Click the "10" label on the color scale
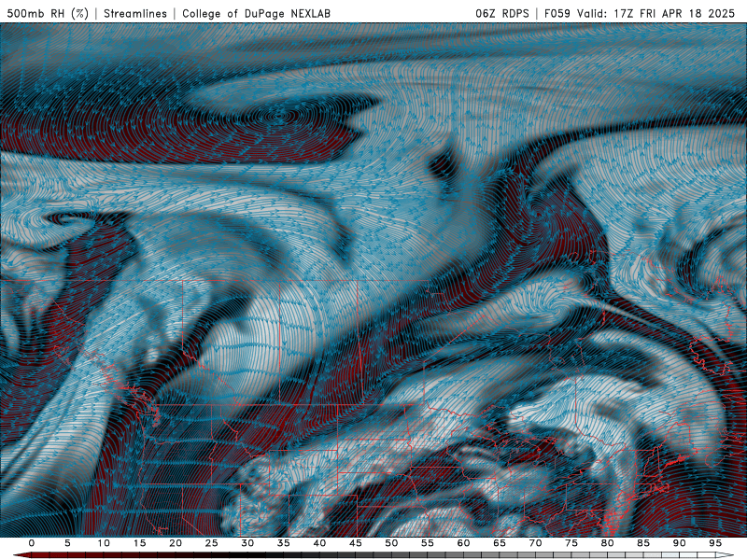Viewport: 747px width, 560px height. (x=104, y=543)
